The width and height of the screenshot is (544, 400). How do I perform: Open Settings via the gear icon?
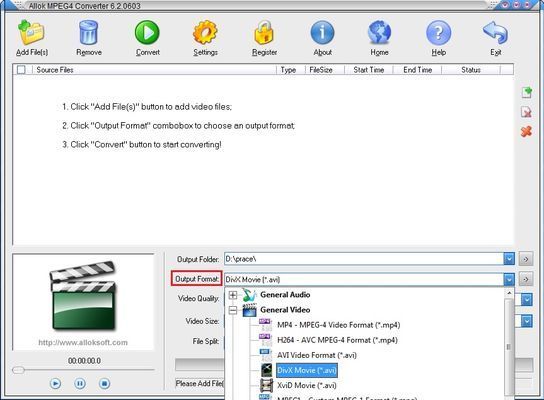coord(205,33)
